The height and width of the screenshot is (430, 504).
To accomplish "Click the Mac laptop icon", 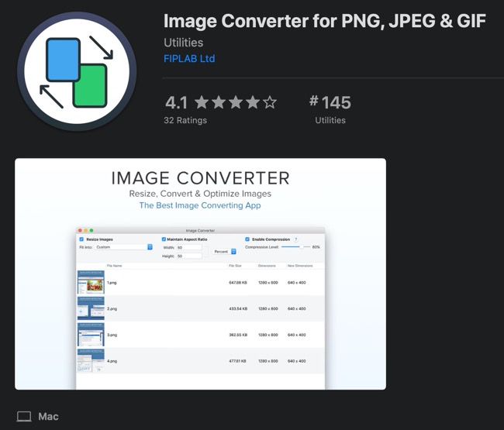I will (x=24, y=417).
